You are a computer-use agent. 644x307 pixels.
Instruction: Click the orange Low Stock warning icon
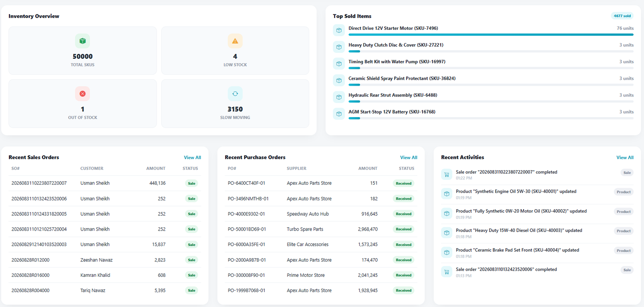coord(235,41)
